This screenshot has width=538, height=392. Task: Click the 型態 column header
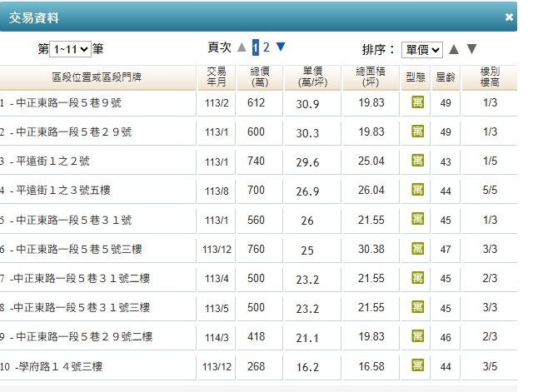(416, 77)
